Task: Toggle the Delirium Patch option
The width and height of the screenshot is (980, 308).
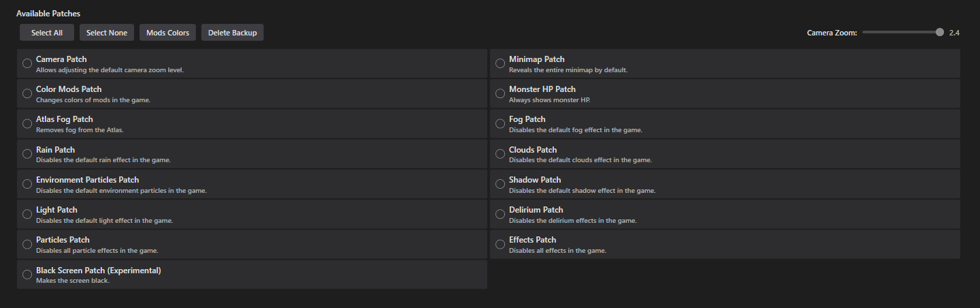Action: [x=500, y=215]
